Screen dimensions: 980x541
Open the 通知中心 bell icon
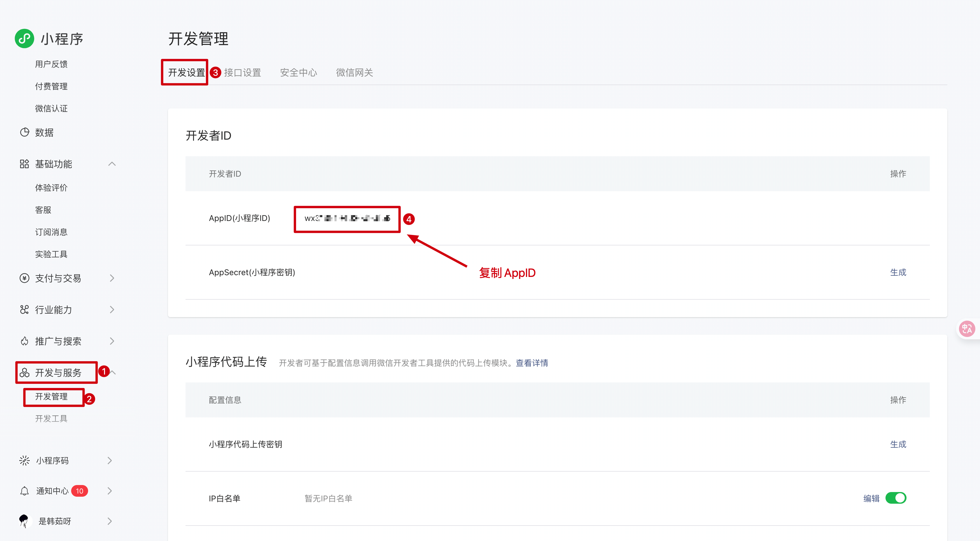[x=24, y=491]
